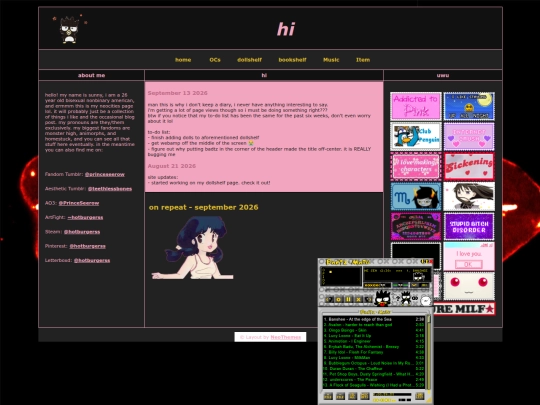Click the Scorpio Homestuck troll stamp
This screenshot has width=540, height=405.
pos(416,196)
